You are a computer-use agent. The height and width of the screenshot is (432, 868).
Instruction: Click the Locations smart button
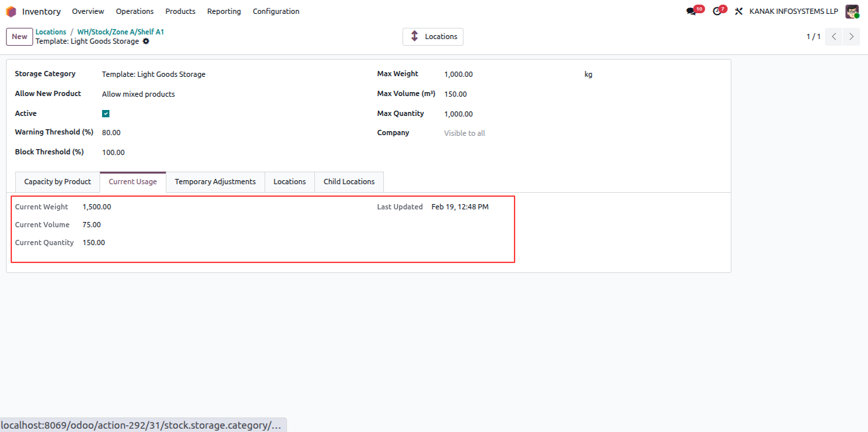click(x=433, y=36)
